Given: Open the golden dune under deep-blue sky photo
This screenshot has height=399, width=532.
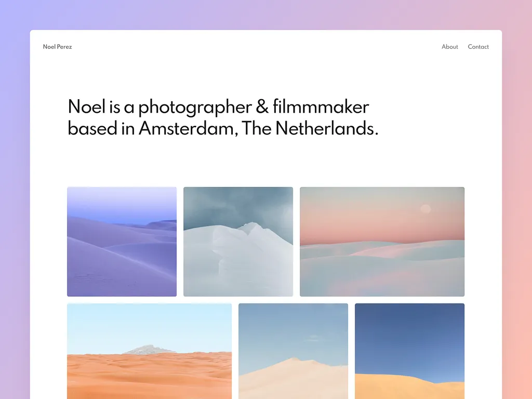Looking at the screenshot, I should [x=409, y=351].
